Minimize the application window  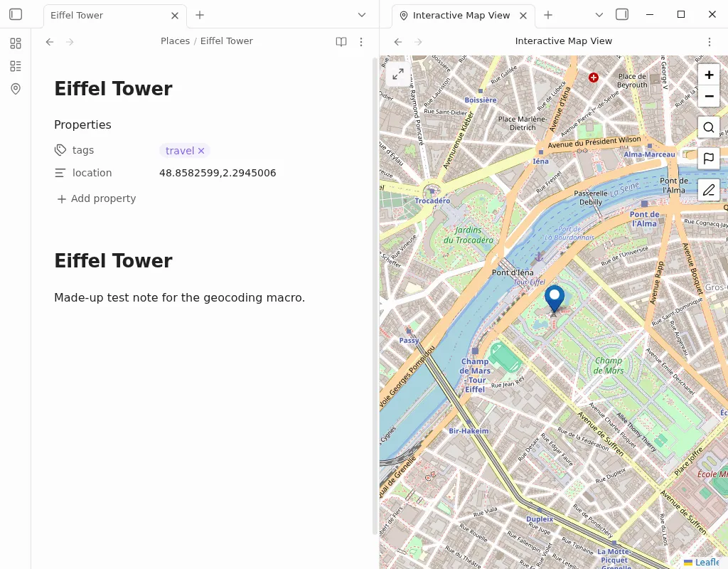650,14
